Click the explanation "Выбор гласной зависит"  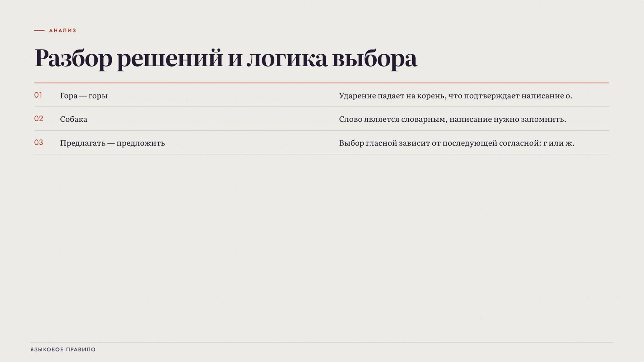click(457, 143)
